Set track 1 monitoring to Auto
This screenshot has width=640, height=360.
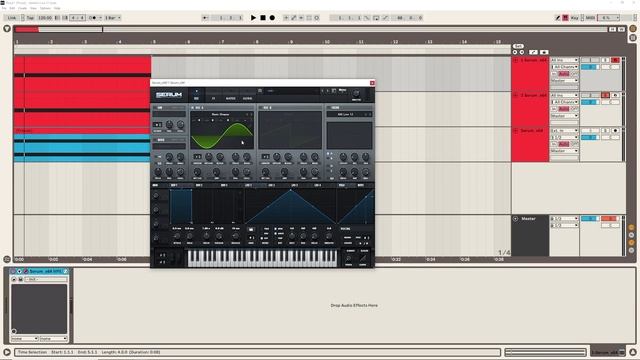pos(564,74)
